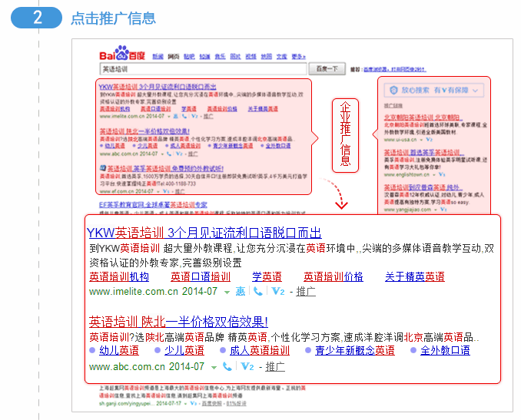Expand the arrow after www.ui-usa.cn
Image resolution: width=521 pixels, height=420 pixels.
tap(421, 140)
